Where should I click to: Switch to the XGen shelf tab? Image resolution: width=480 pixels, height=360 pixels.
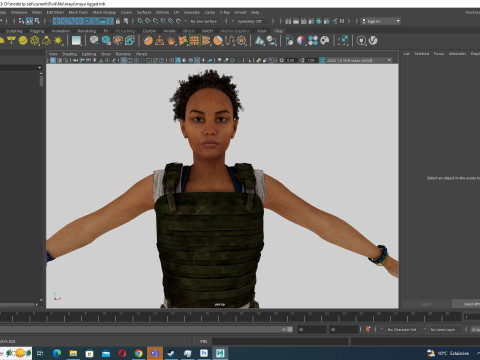[262, 31]
